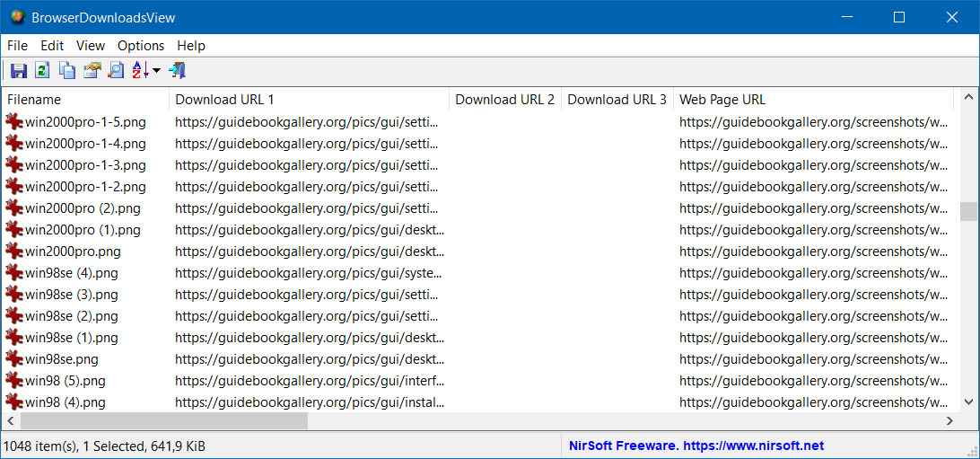Open the File menu
The height and width of the screenshot is (459, 980).
pyautogui.click(x=18, y=46)
